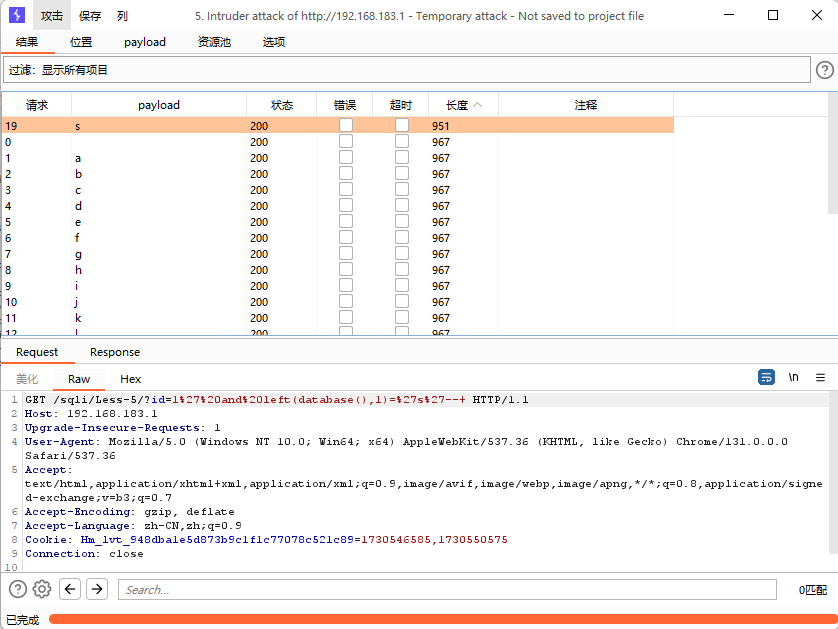The height and width of the screenshot is (629, 838).
Task: Click the Burp Intruder lightning logo icon
Action: tap(17, 15)
